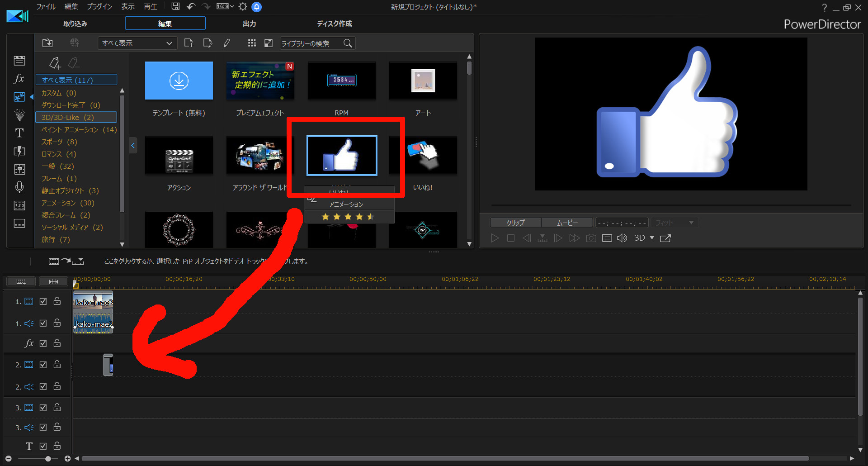Toggle video track 3 checkbox
This screenshot has width=868, height=466.
[43, 408]
